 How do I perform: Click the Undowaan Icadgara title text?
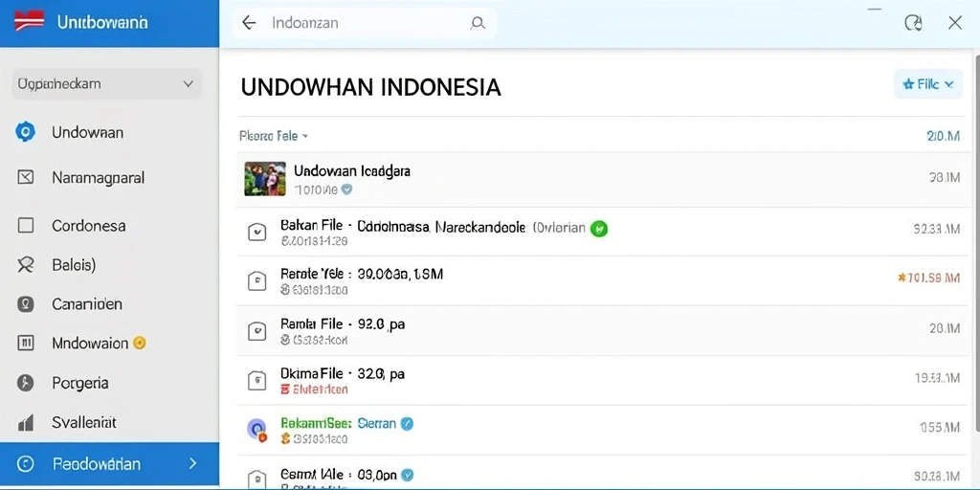coord(352,170)
